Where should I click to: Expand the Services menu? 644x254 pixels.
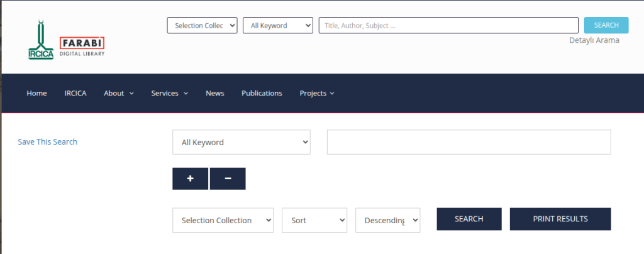[169, 93]
